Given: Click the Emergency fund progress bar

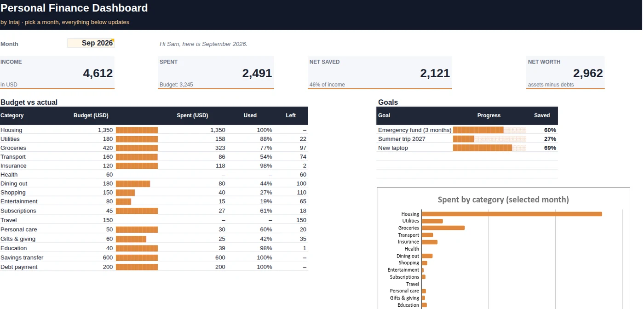Looking at the screenshot, I should (x=489, y=130).
